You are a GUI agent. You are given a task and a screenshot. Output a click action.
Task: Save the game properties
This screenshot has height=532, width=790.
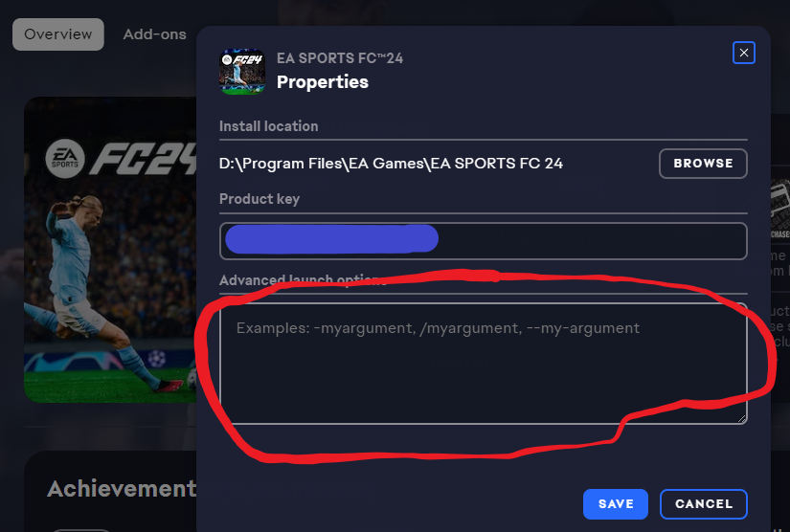[616, 504]
